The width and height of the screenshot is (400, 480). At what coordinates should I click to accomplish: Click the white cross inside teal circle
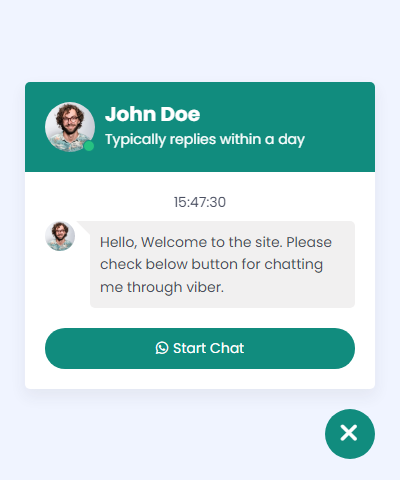(349, 433)
